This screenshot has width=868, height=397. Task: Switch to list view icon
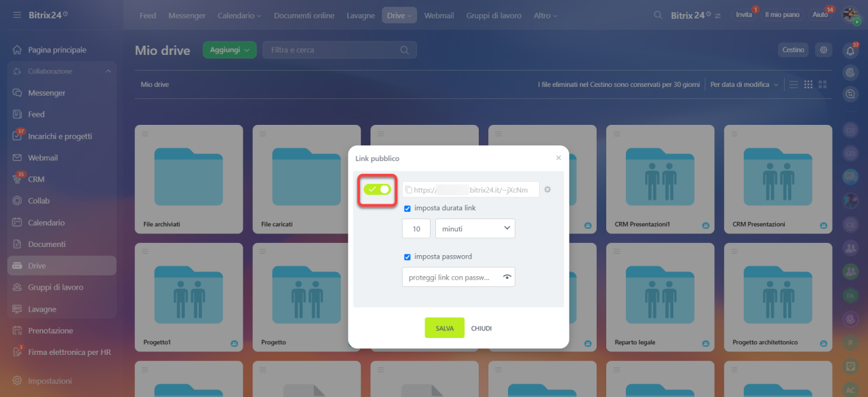tap(794, 85)
